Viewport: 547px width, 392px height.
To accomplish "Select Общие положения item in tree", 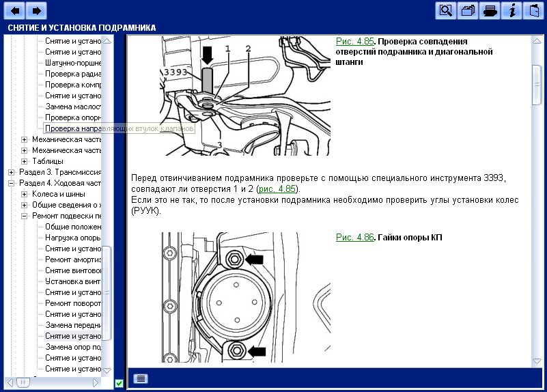I will (x=73, y=227).
